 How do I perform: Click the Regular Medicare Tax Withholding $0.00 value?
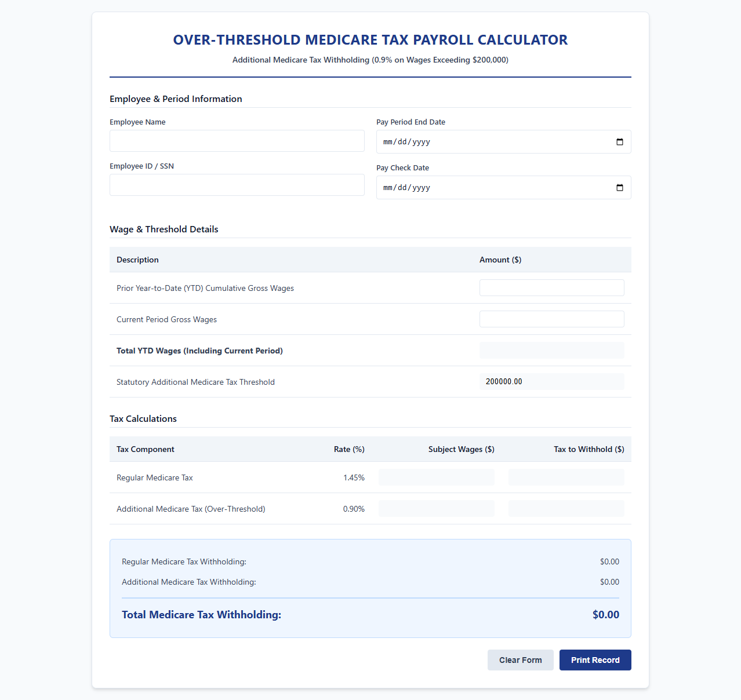pyautogui.click(x=609, y=562)
